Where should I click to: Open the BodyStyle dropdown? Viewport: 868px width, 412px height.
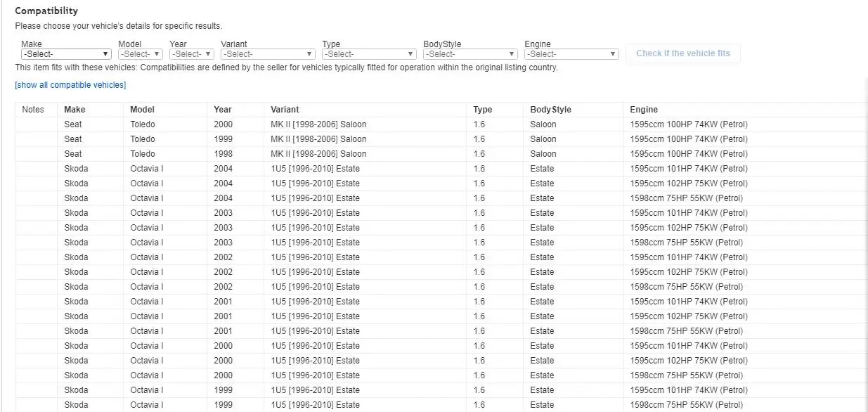tap(471, 54)
